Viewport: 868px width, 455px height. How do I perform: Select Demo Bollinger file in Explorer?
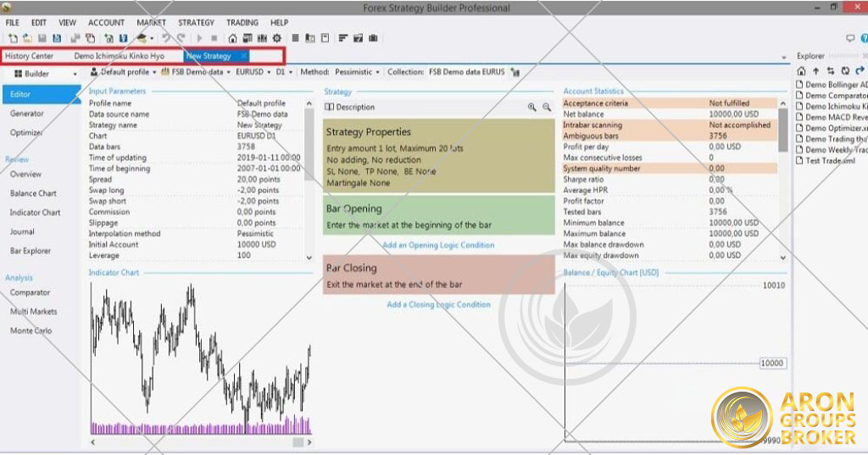(x=832, y=85)
